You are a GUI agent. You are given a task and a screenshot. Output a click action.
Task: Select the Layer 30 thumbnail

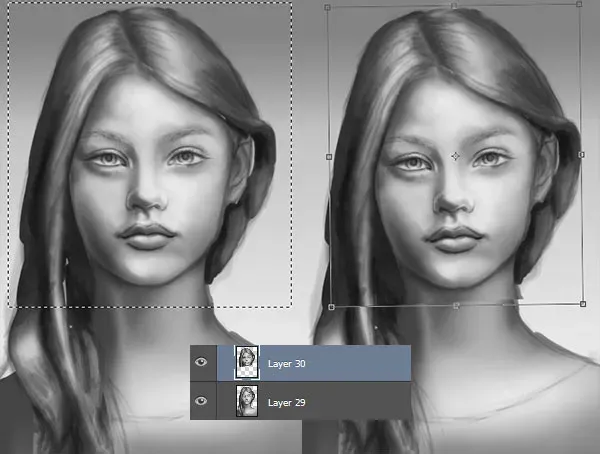pyautogui.click(x=247, y=363)
